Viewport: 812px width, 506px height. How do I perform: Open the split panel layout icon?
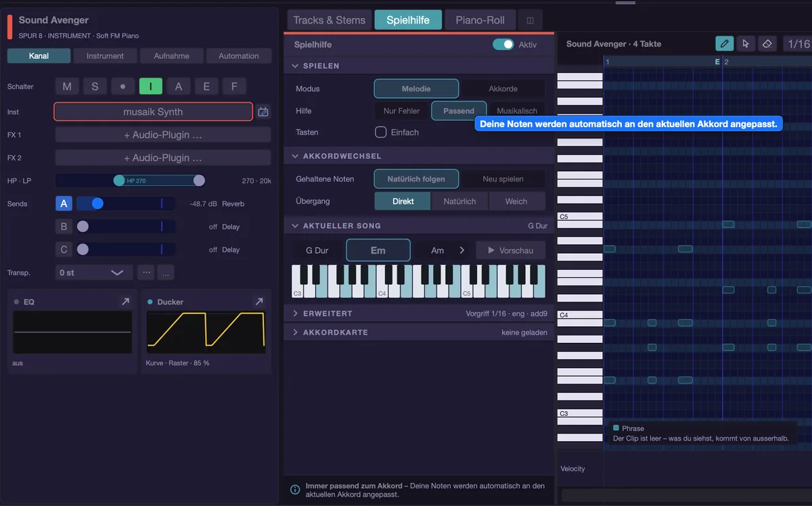pyautogui.click(x=530, y=20)
